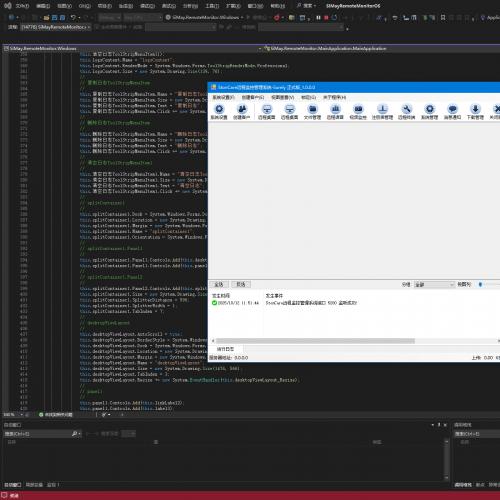Screen dimensions: 500x500
Task: Open the Git(G) menu in Visual Studio
Action: coord(85,6)
